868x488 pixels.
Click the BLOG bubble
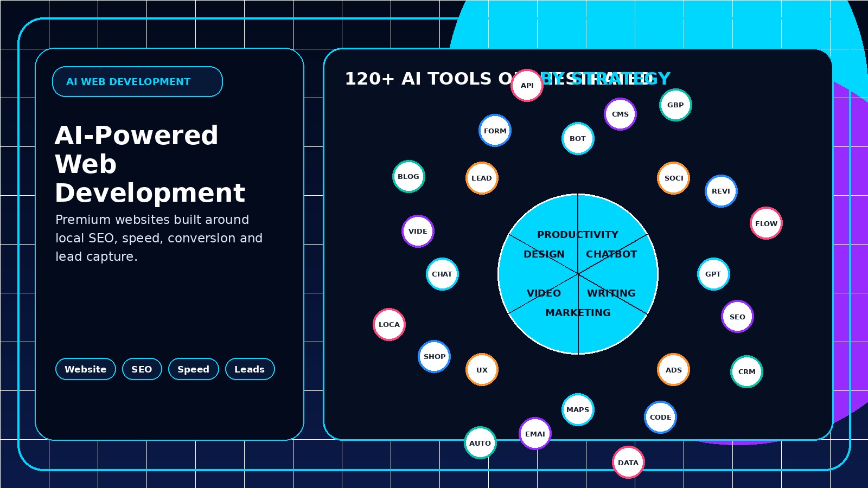coord(409,176)
